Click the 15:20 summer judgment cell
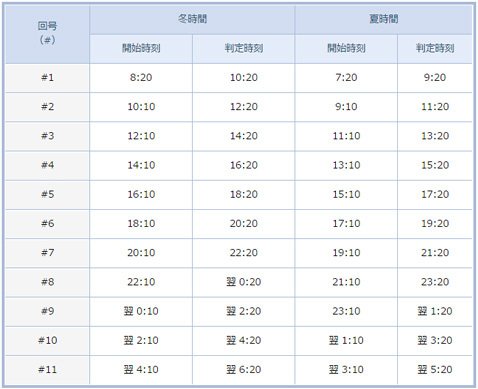 (435, 166)
